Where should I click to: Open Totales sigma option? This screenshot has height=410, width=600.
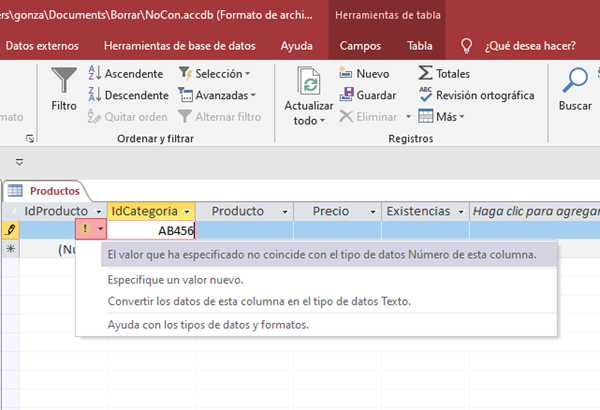click(443, 74)
